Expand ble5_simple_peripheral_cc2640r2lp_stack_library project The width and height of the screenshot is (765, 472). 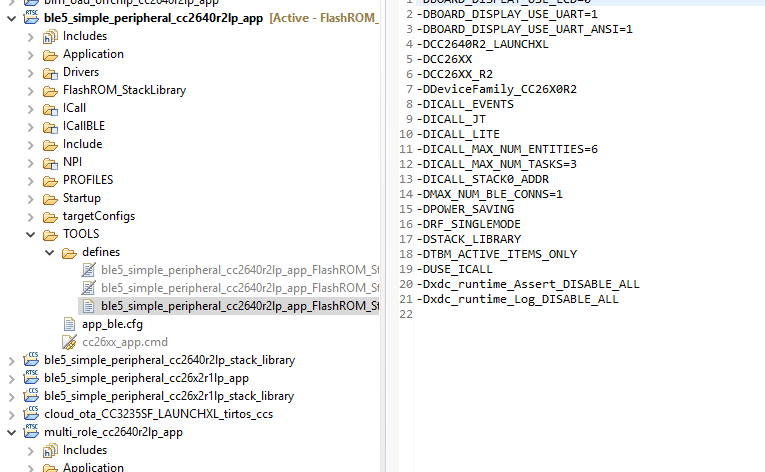(x=12, y=361)
